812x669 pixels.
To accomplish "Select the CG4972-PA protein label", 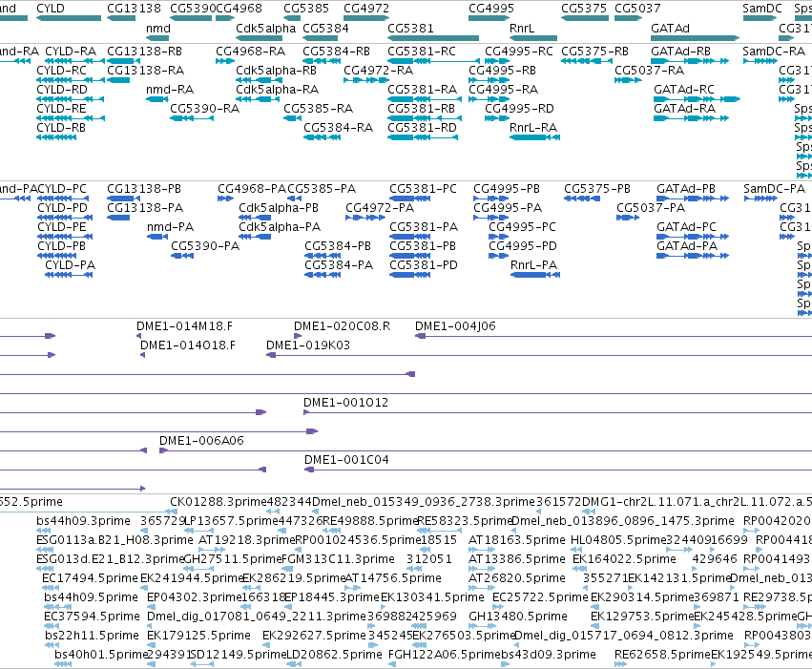I will (380, 208).
